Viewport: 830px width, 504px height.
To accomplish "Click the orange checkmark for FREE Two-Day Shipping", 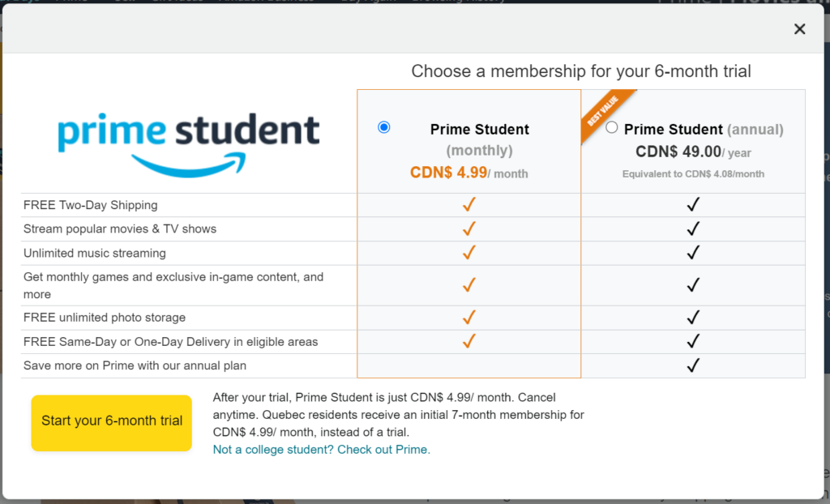I will [x=469, y=204].
